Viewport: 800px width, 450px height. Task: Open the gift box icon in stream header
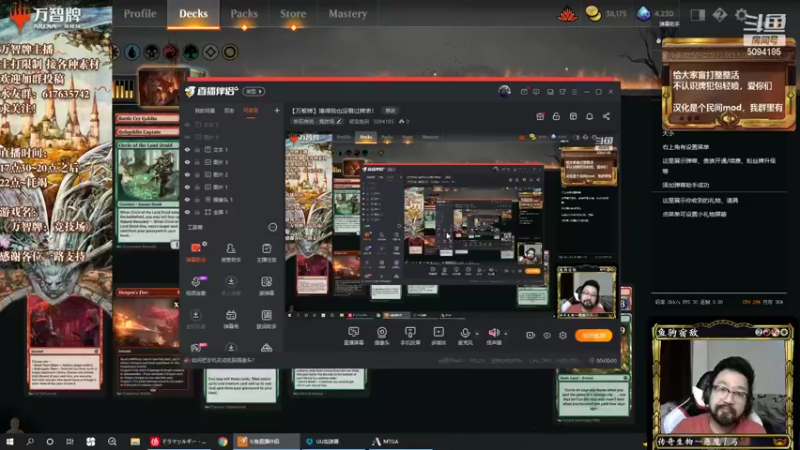[x=540, y=116]
